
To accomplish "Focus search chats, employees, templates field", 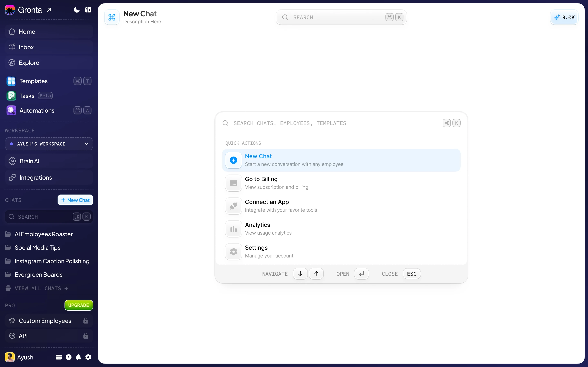I will [x=341, y=123].
